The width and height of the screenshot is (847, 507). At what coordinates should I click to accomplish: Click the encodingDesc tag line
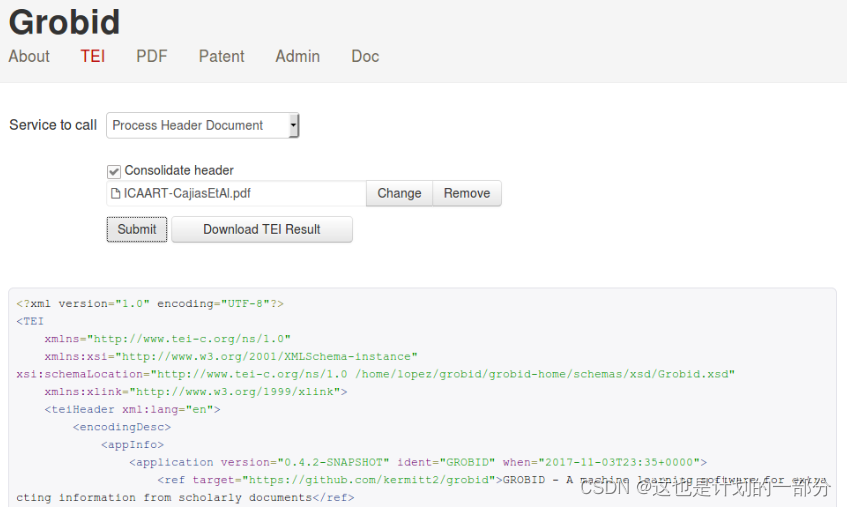point(122,427)
